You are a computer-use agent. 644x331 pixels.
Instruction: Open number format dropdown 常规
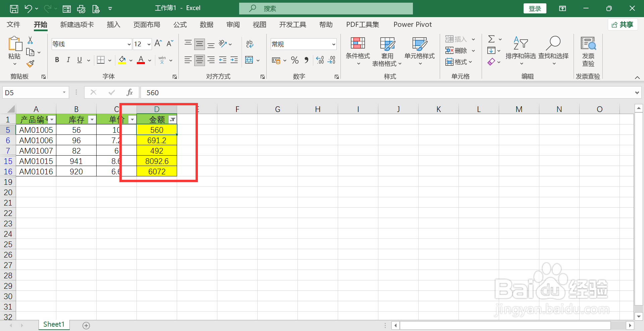point(334,44)
